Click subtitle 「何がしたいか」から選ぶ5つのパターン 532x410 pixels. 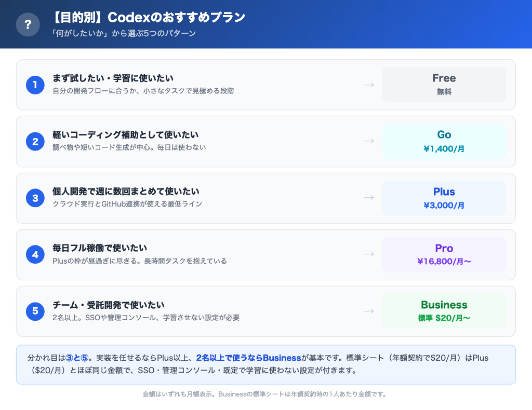(124, 33)
